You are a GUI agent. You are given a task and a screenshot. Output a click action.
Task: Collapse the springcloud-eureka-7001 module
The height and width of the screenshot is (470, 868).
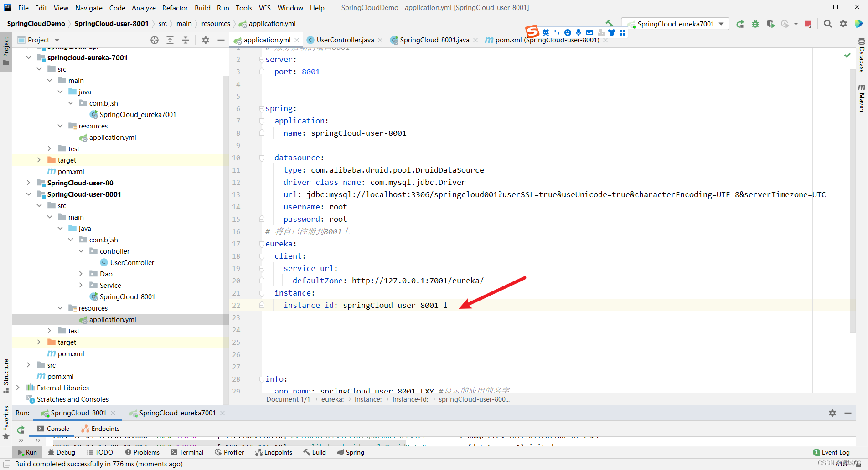[x=29, y=57]
